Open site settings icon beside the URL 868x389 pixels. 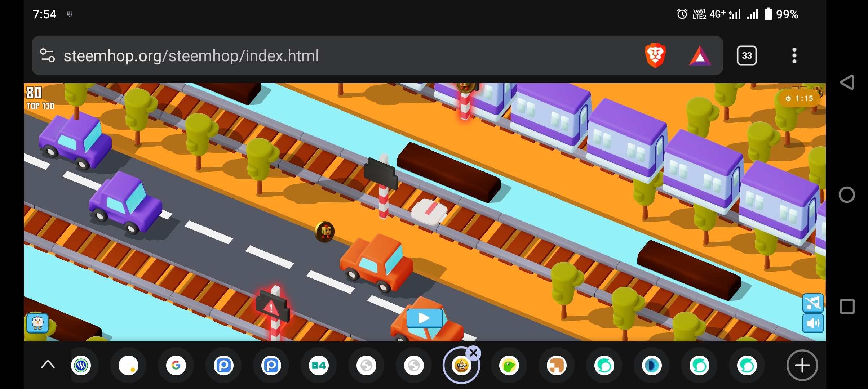[x=47, y=55]
